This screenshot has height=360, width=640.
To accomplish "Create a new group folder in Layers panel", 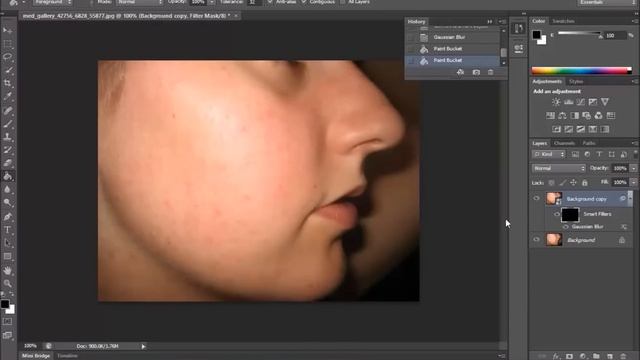I will pos(596,356).
